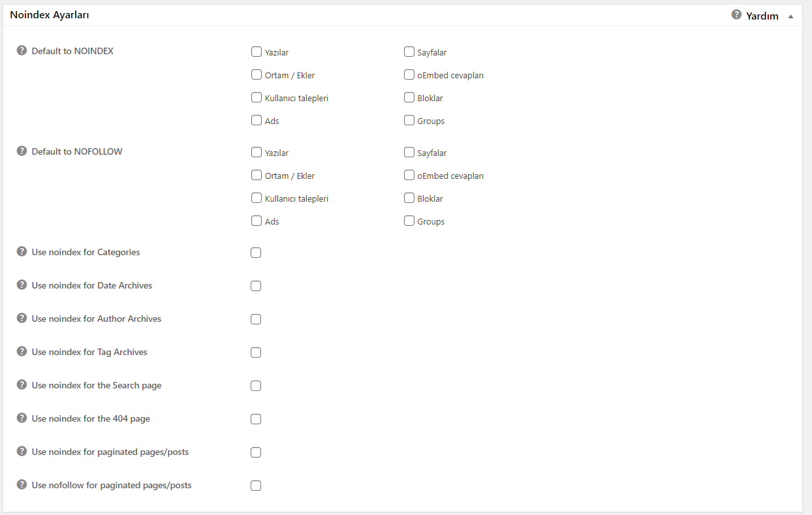Click help icon for noindex Search page
Screen dimensions: 812x515
pos(22,384)
